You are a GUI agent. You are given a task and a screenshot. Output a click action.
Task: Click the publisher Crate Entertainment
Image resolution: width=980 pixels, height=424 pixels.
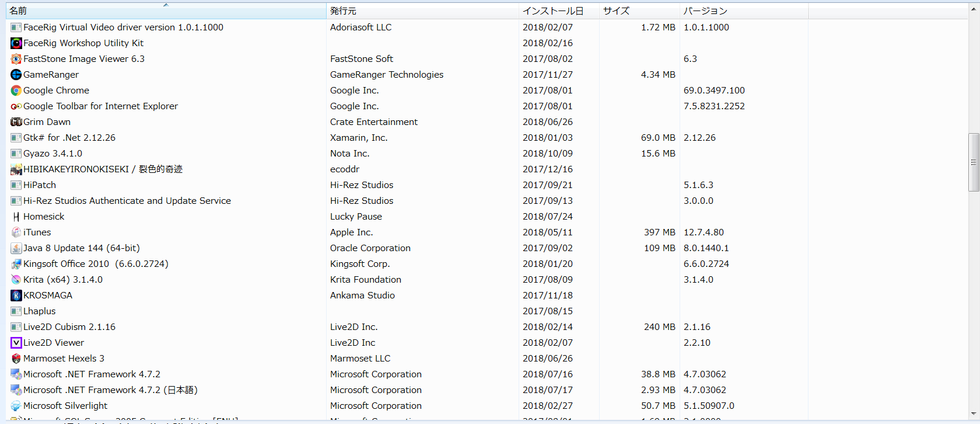[374, 122]
